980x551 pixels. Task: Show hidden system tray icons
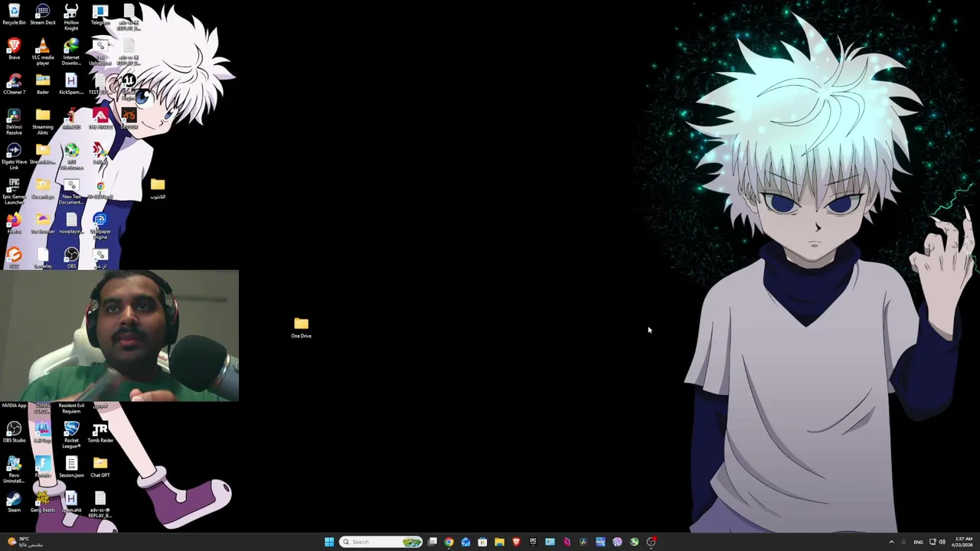pos(891,542)
